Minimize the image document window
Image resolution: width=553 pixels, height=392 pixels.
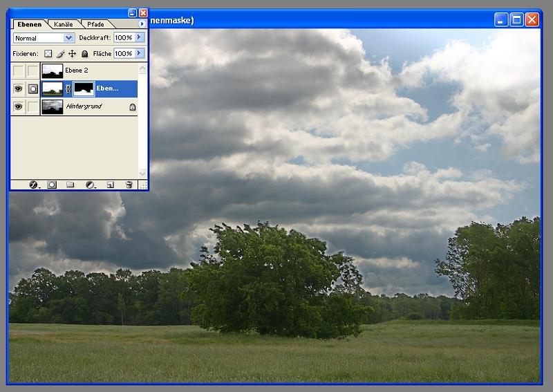coord(501,19)
